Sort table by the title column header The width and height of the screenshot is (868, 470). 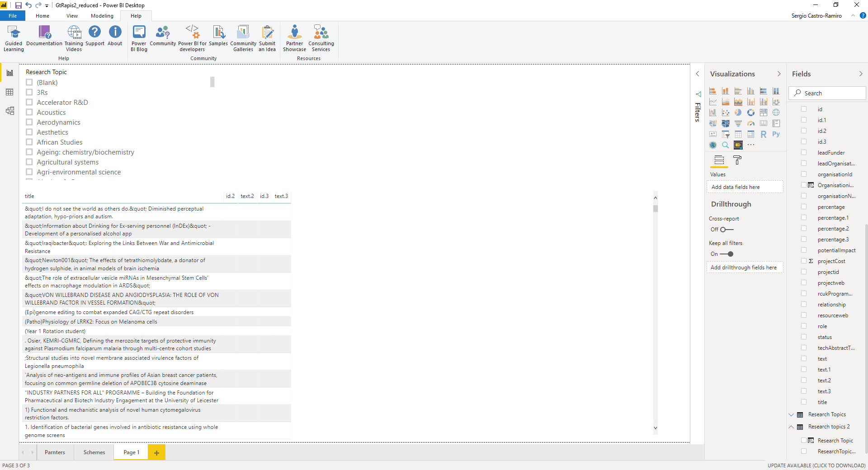coord(29,196)
